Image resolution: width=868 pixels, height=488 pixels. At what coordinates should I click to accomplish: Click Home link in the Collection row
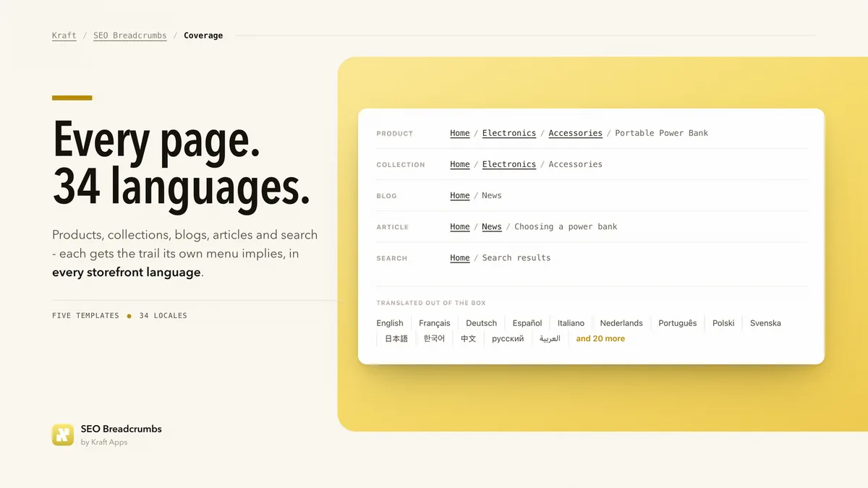[460, 164]
